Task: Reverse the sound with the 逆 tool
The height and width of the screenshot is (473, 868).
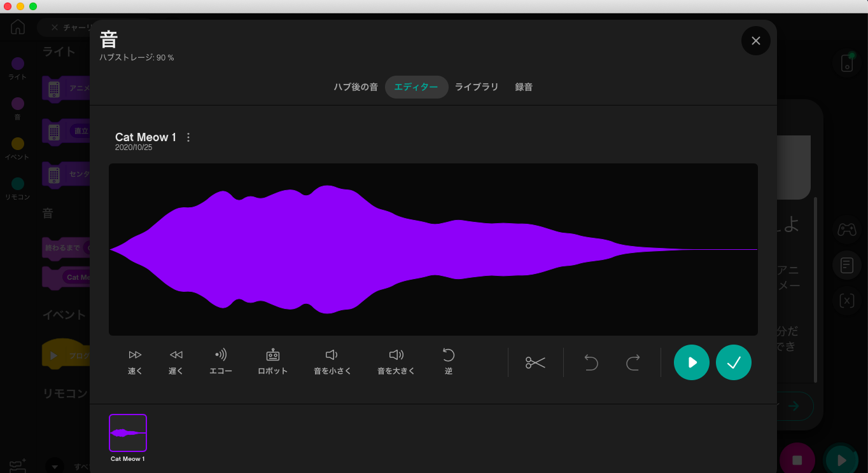Action: (x=448, y=361)
